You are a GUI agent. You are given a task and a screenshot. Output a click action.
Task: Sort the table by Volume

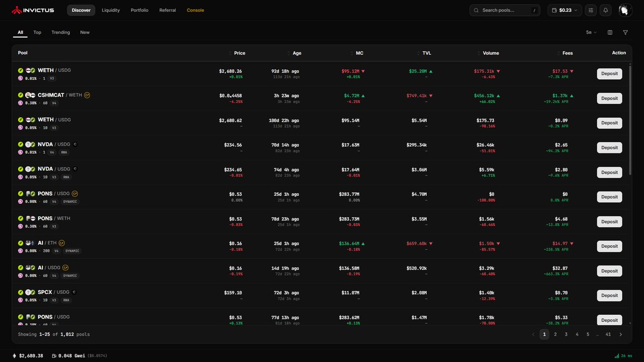pos(488,53)
